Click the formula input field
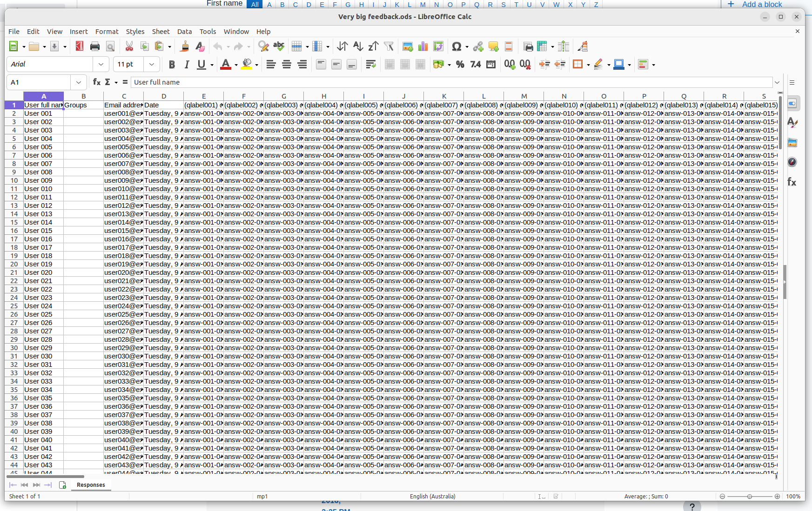 click(x=451, y=82)
